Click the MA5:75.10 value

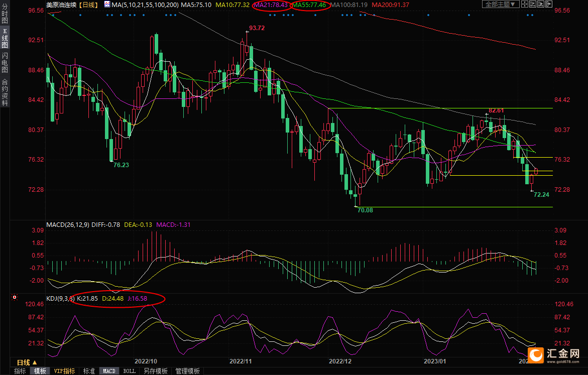click(x=196, y=5)
